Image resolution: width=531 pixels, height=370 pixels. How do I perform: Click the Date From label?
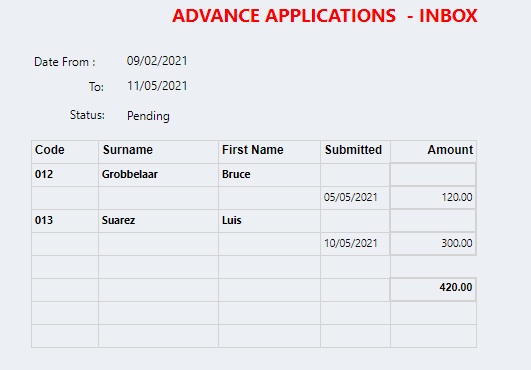coord(65,62)
